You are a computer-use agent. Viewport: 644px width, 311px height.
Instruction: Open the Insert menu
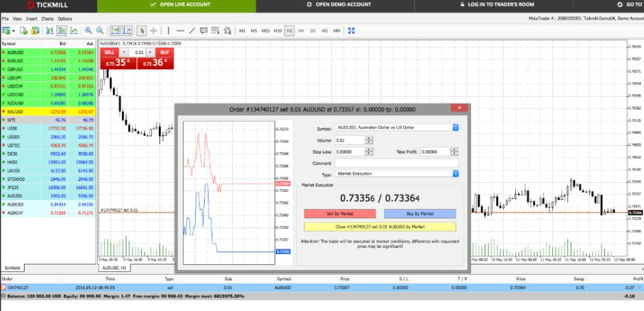[31, 18]
